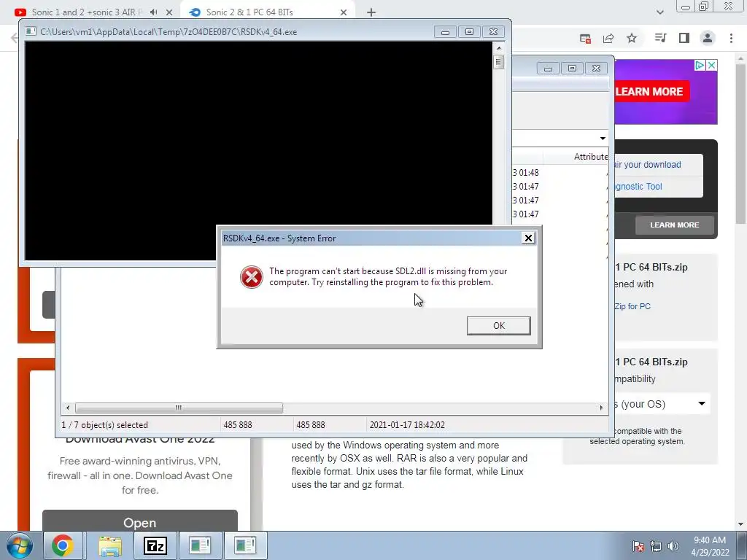Click the first program taskbar icon after 7-Zip

(x=200, y=545)
